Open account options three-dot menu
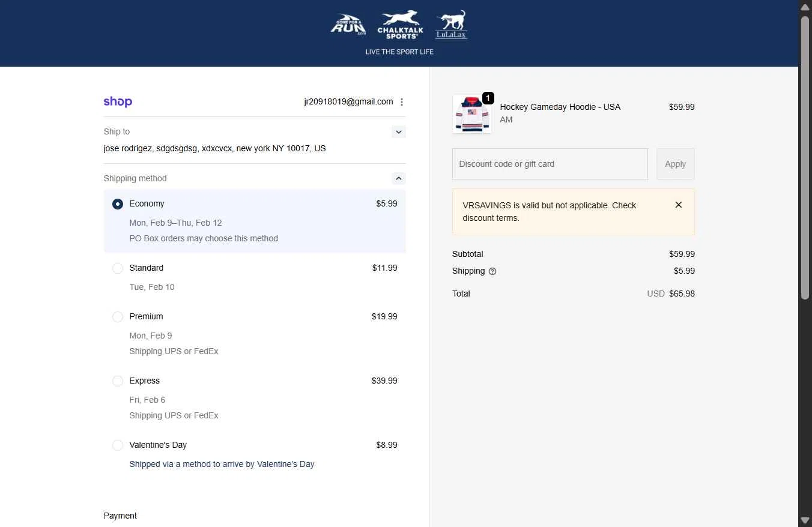This screenshot has height=527, width=812. (x=402, y=102)
